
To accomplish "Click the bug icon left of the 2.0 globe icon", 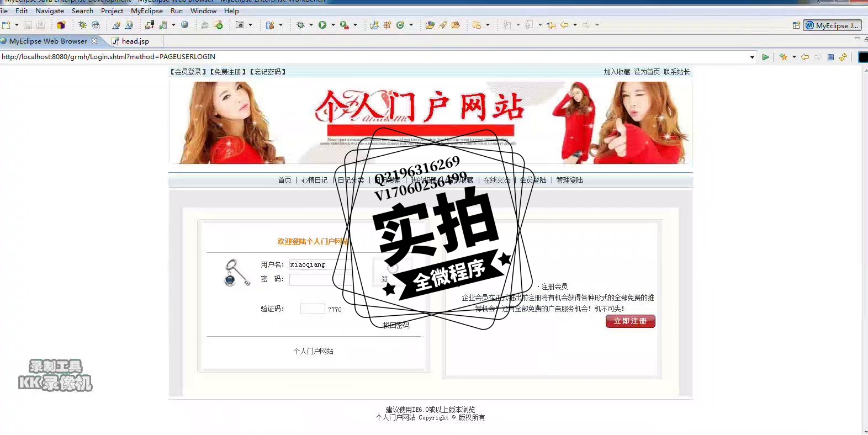I will (82, 25).
